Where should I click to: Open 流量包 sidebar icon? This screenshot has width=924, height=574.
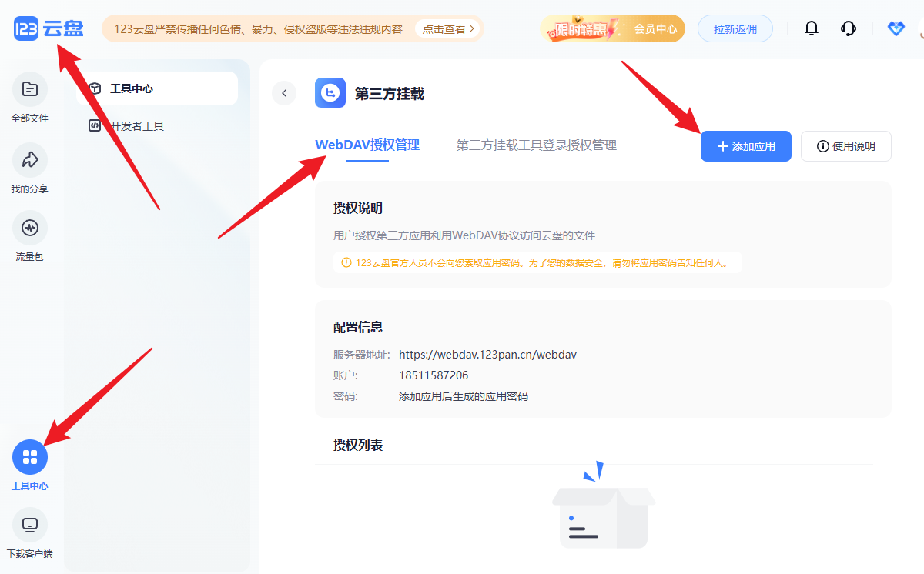pos(30,229)
